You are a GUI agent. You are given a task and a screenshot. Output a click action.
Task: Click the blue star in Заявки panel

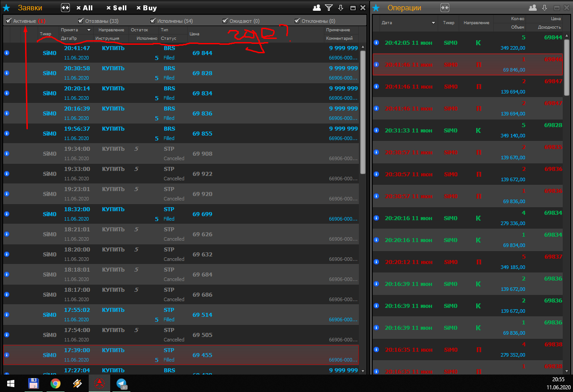(x=6, y=8)
